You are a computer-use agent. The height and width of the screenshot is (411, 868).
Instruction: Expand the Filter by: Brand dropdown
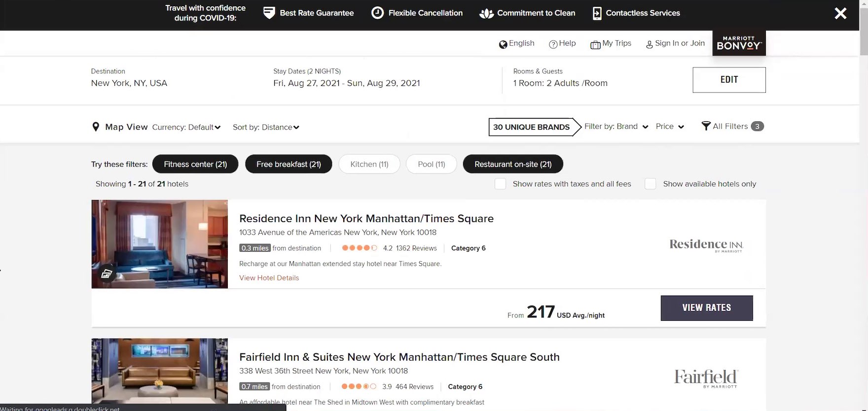[x=616, y=127]
